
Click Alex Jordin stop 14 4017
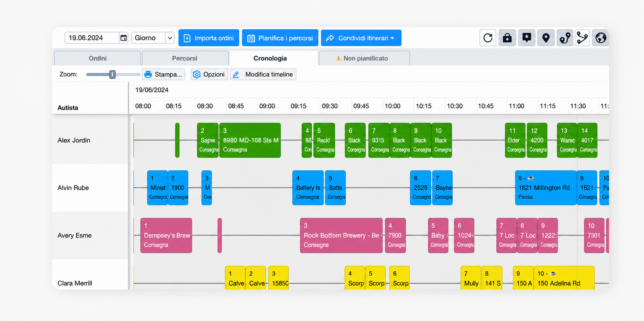(x=587, y=140)
